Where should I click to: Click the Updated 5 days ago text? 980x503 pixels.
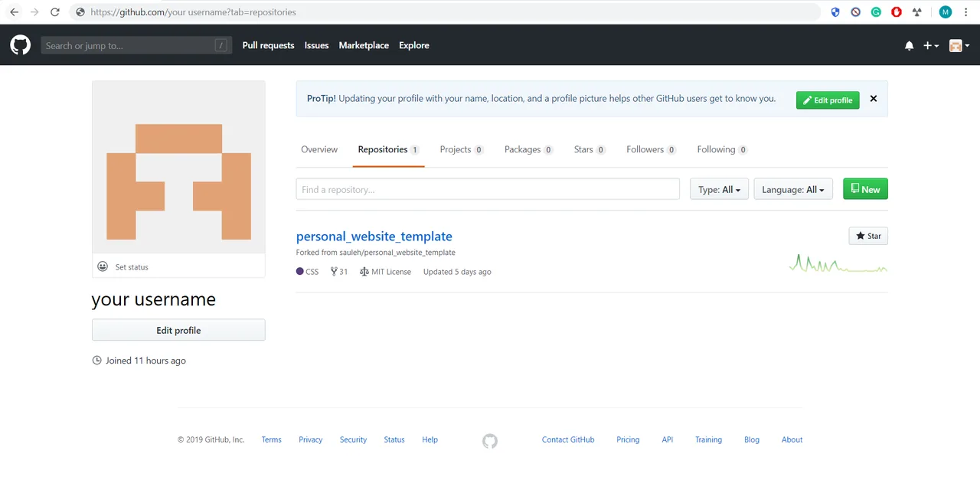click(457, 272)
